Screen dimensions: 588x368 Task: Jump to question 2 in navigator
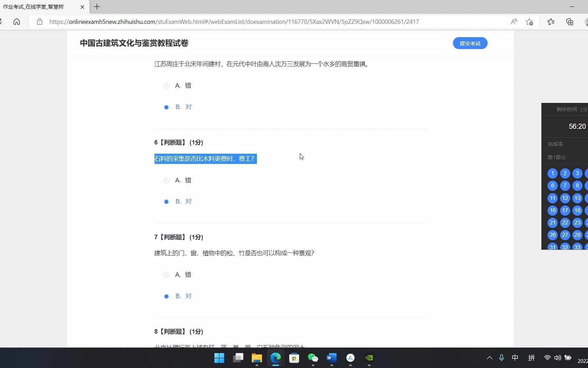click(x=565, y=173)
